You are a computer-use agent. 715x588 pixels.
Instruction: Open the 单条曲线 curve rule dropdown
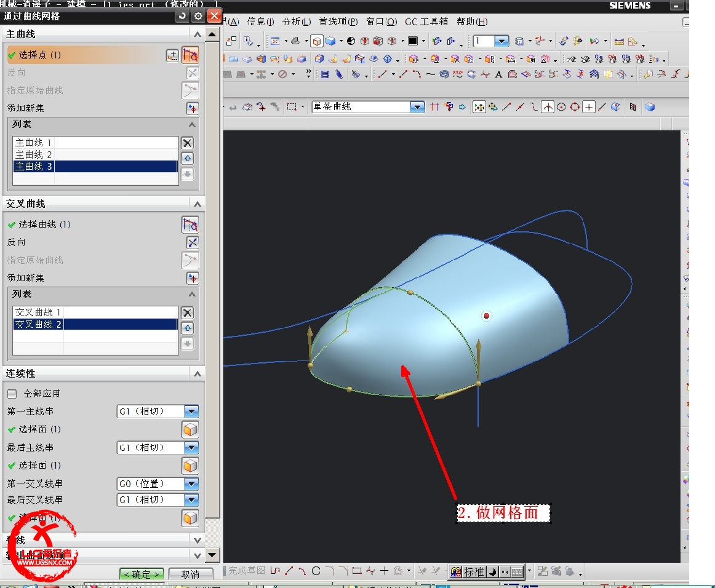pyautogui.click(x=417, y=107)
